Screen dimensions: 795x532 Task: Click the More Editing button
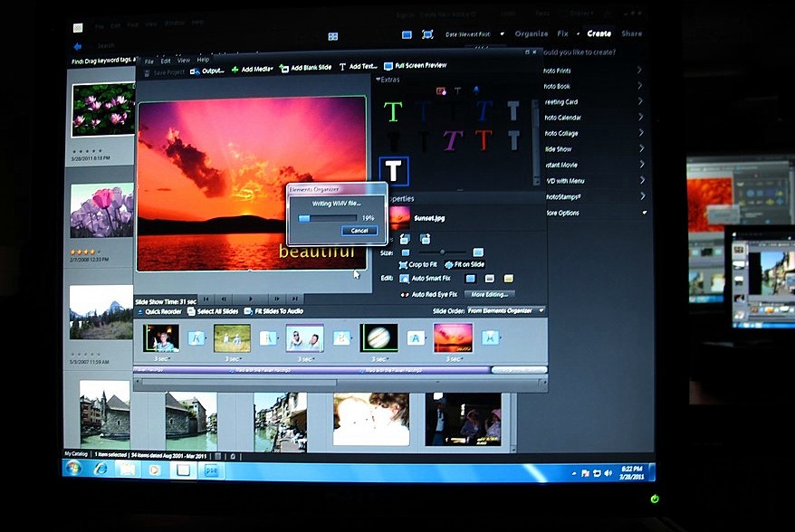[489, 294]
